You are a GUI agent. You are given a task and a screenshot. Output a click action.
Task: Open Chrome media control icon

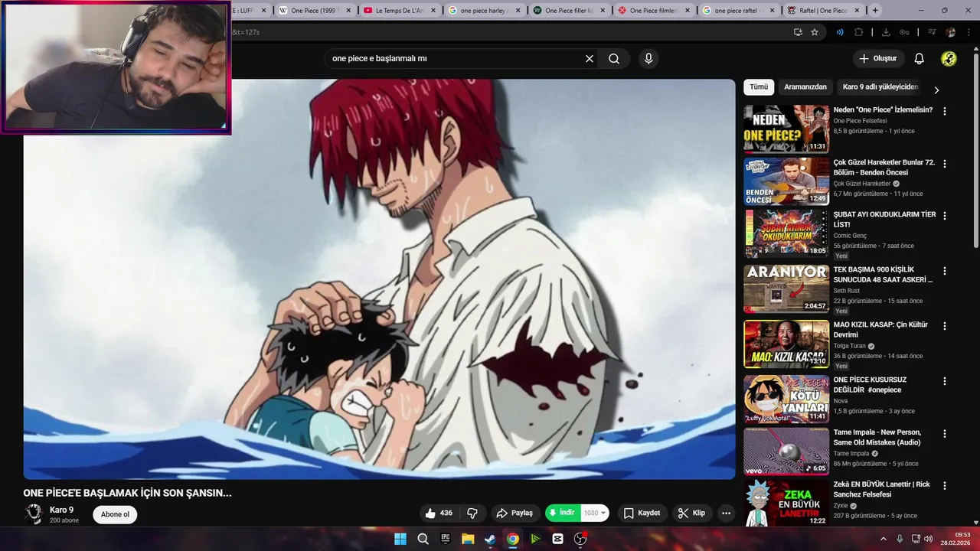coord(932,32)
